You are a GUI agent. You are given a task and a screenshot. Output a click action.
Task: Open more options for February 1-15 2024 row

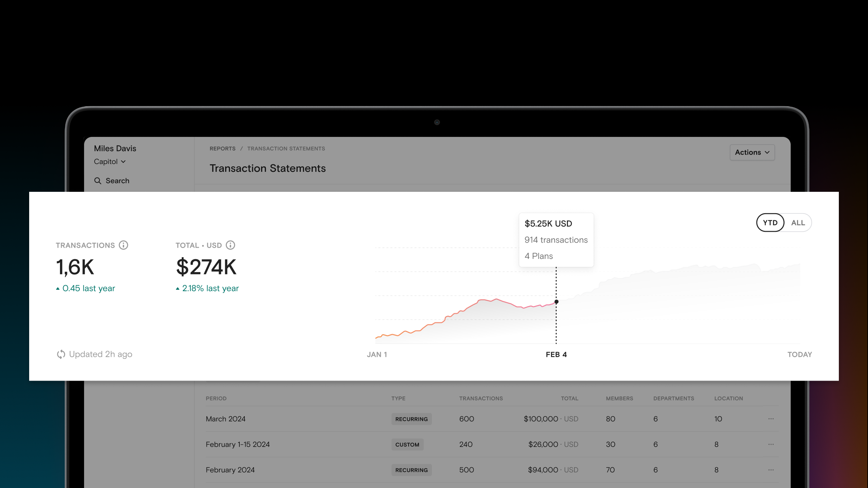pyautogui.click(x=771, y=444)
